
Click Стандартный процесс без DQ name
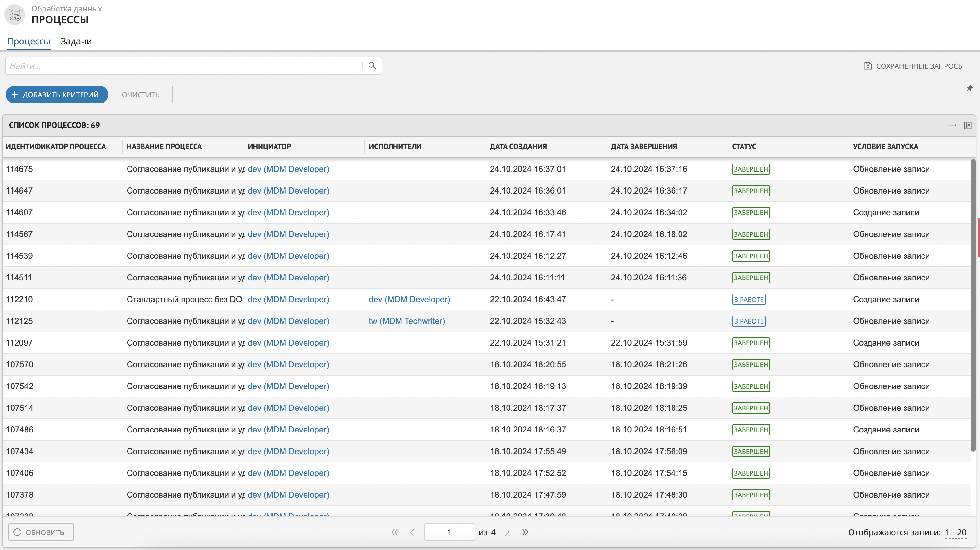click(184, 300)
